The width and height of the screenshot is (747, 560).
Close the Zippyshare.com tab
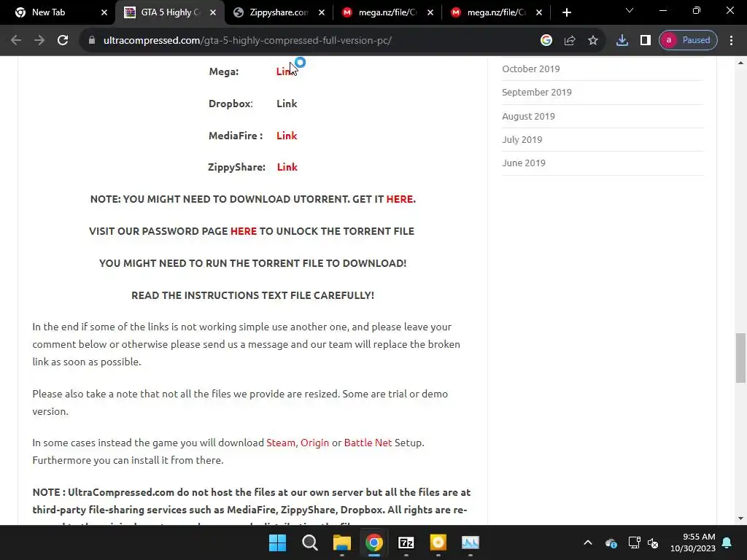(322, 13)
